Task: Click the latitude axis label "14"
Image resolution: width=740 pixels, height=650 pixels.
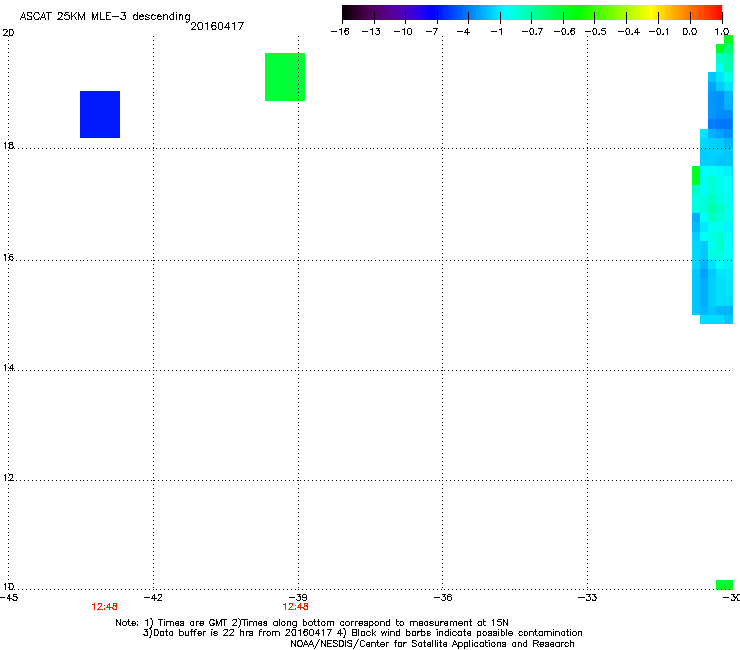Action: [x=8, y=367]
